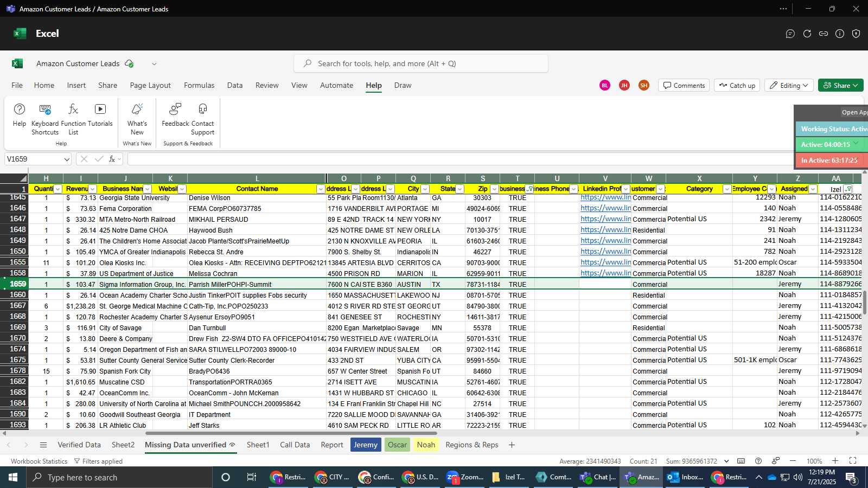Click the refresh icon in Excel header

pos(807,34)
